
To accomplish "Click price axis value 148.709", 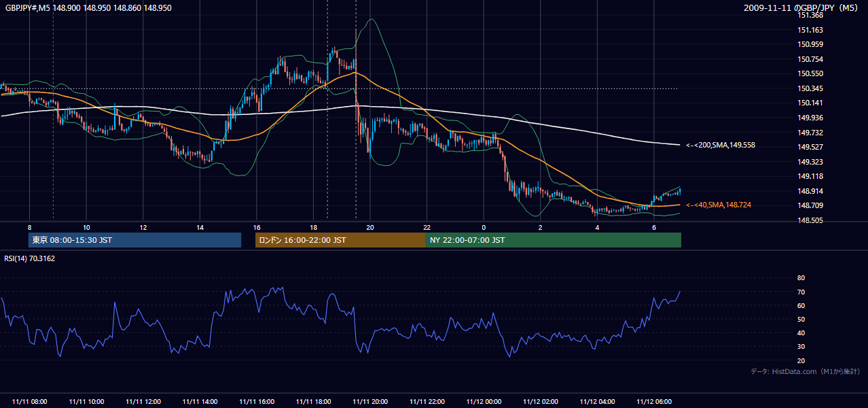I will pos(811,205).
